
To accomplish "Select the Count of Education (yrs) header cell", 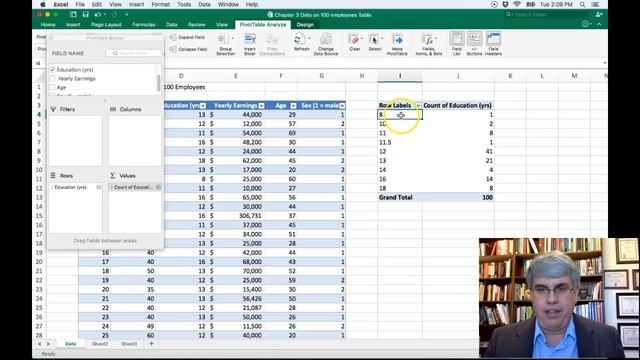I will click(x=458, y=105).
